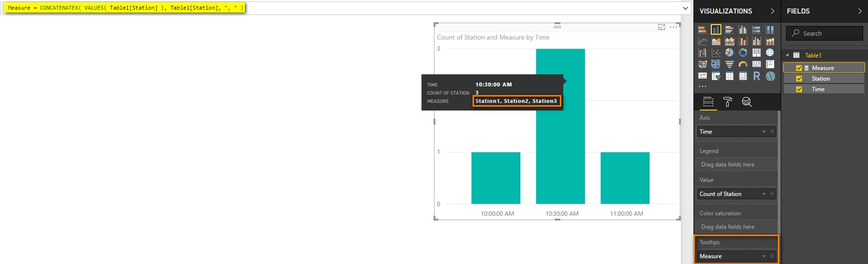Open the Time axis field dropdown arrow
This screenshot has width=868, height=264.
[764, 132]
